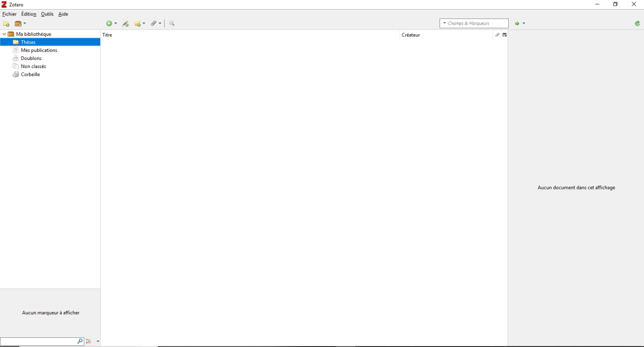Open the Corbeille trash
The width and height of the screenshot is (644, 347).
pos(30,75)
